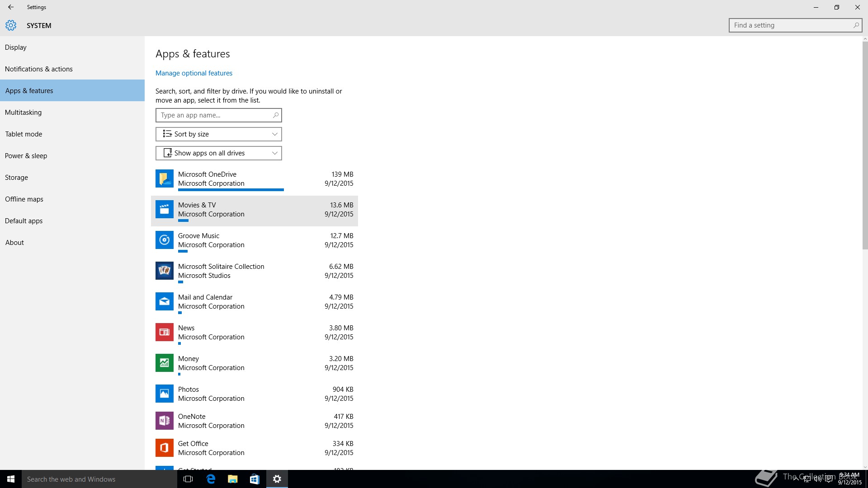868x488 pixels.
Task: Click the 3.20 MB size value
Action: point(341,359)
